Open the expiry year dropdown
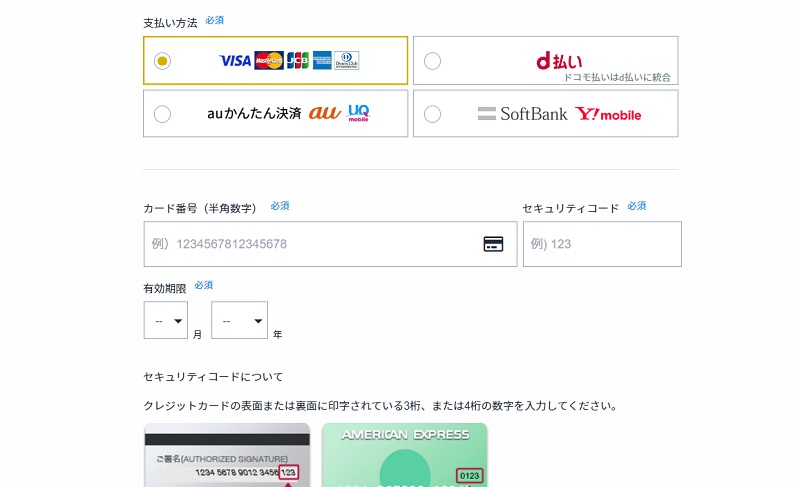Screen dimensions: 800x487 coord(239,320)
